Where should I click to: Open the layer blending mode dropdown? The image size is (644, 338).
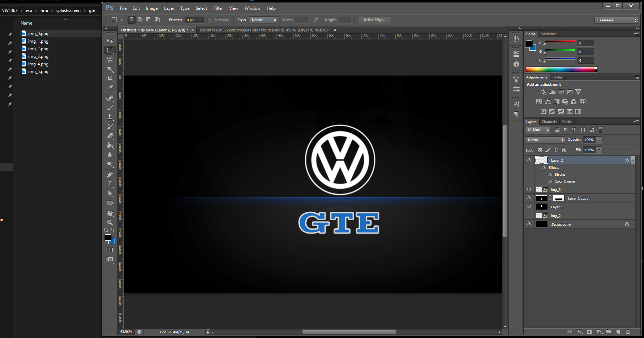545,140
